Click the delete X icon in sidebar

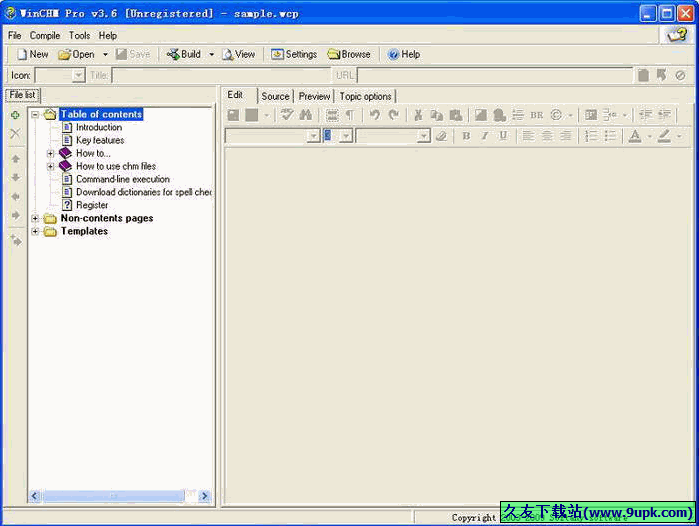15,133
